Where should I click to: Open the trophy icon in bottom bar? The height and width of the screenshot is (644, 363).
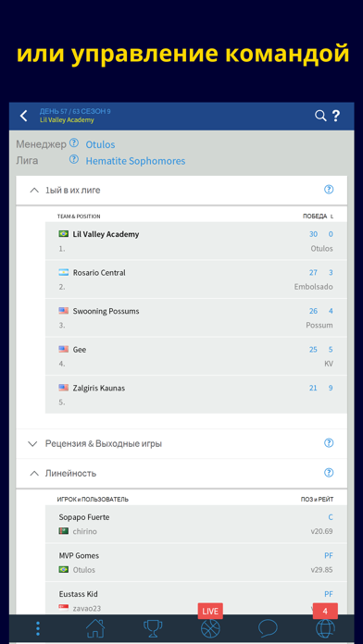153,629
